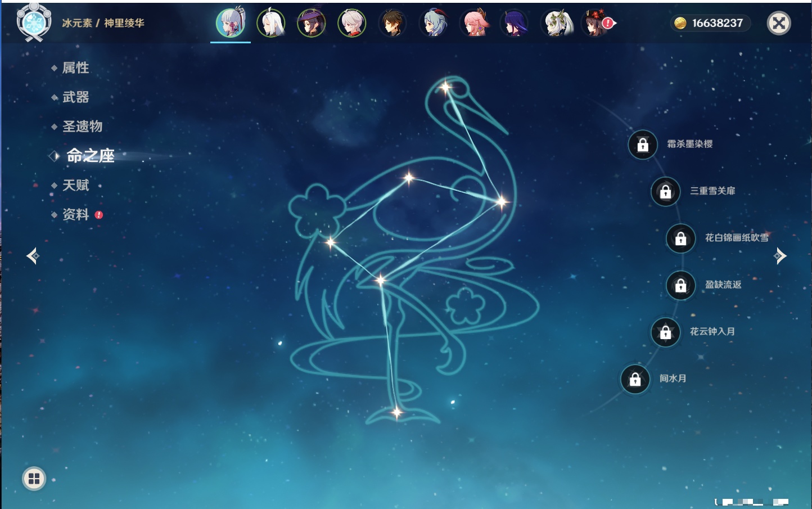The width and height of the screenshot is (812, 509).
Task: Go to previous character with left arrow
Action: point(33,256)
